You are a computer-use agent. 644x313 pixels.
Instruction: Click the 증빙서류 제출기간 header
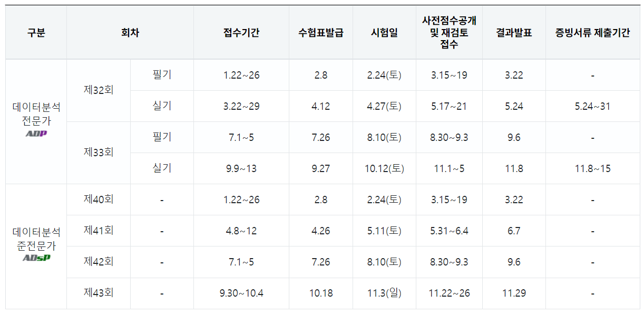tap(593, 33)
